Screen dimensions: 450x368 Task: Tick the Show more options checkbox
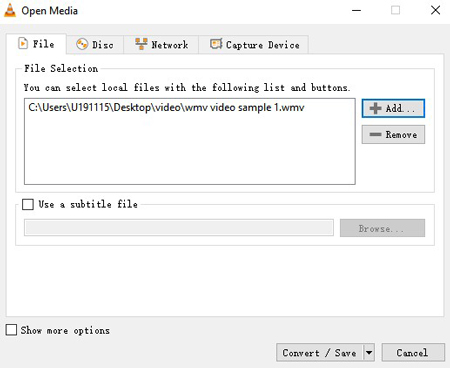point(11,330)
